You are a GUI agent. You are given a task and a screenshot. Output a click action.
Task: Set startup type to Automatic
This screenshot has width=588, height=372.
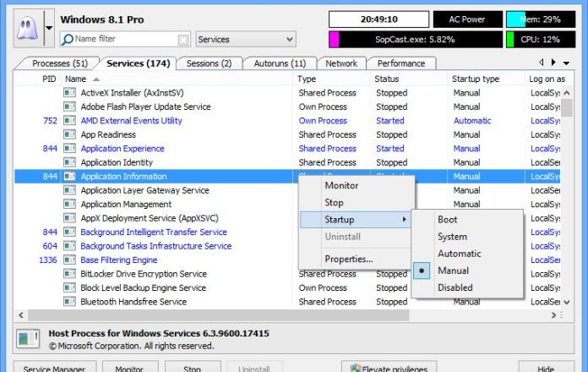click(x=467, y=254)
